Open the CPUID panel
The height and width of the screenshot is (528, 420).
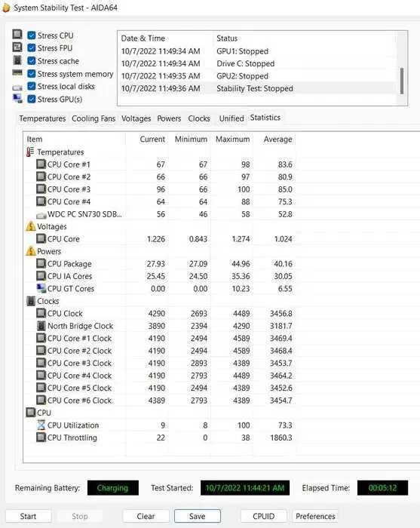pos(263,516)
